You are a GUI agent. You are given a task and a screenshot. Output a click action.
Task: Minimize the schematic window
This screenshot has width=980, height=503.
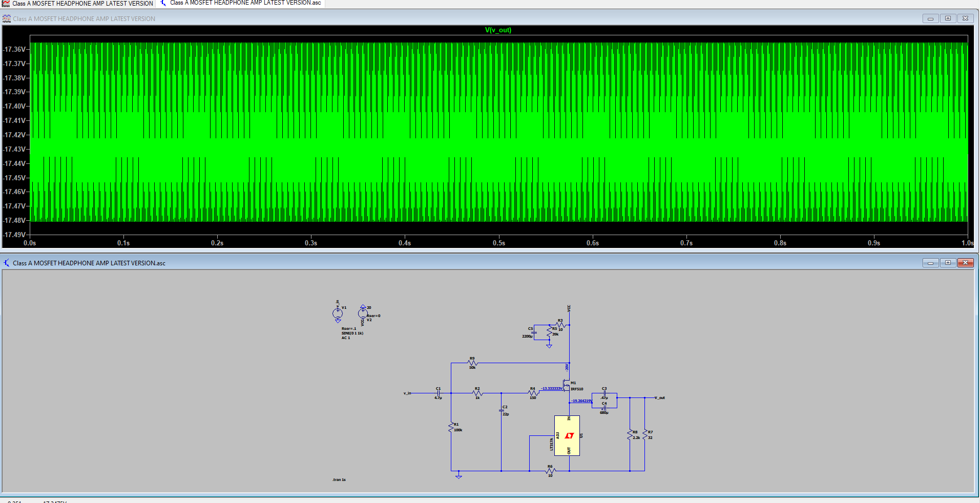tap(930, 263)
